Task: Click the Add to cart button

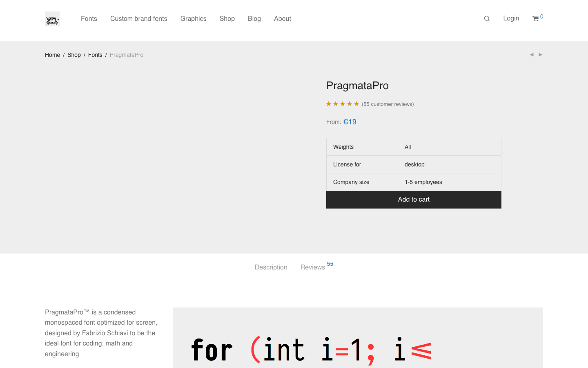Action: 414,200
